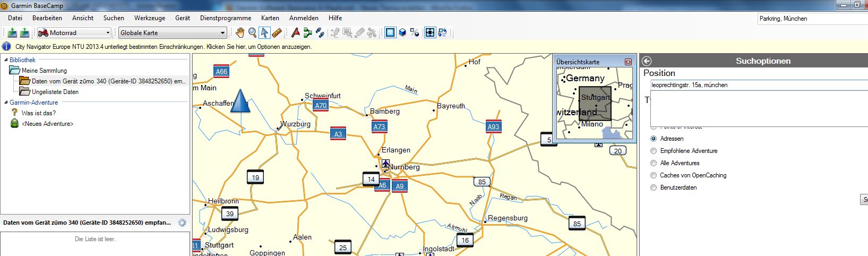Viewport: 868px width, 256px height.
Task: Open the Ansicht menu
Action: pos(83,18)
